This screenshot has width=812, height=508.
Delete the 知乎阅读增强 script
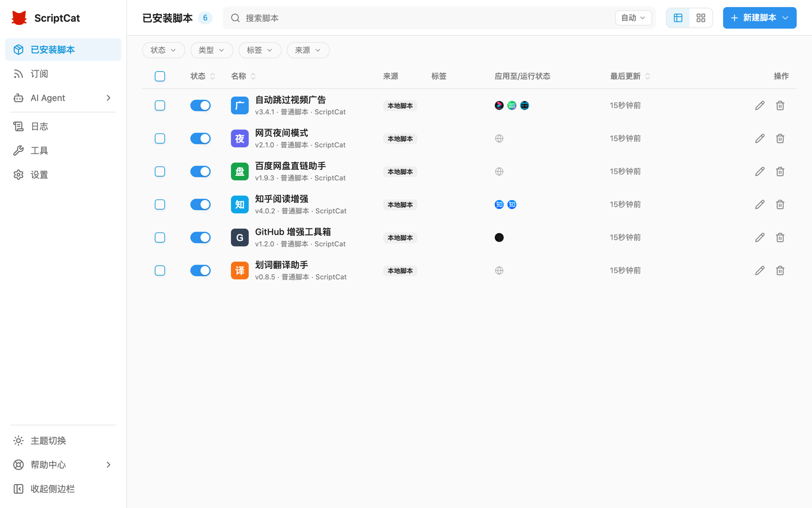(780, 205)
